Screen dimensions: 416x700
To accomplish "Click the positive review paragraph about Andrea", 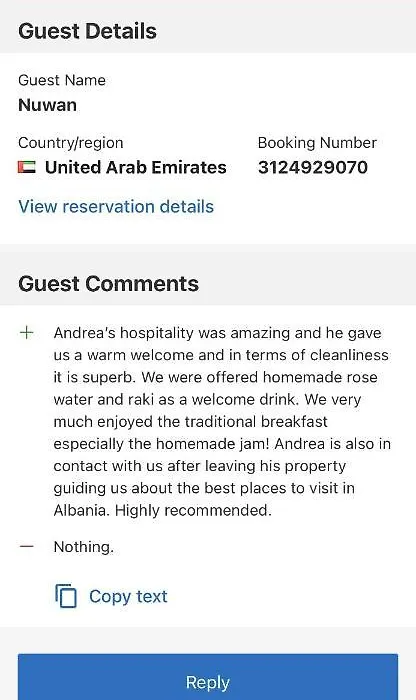I will [x=222, y=421].
